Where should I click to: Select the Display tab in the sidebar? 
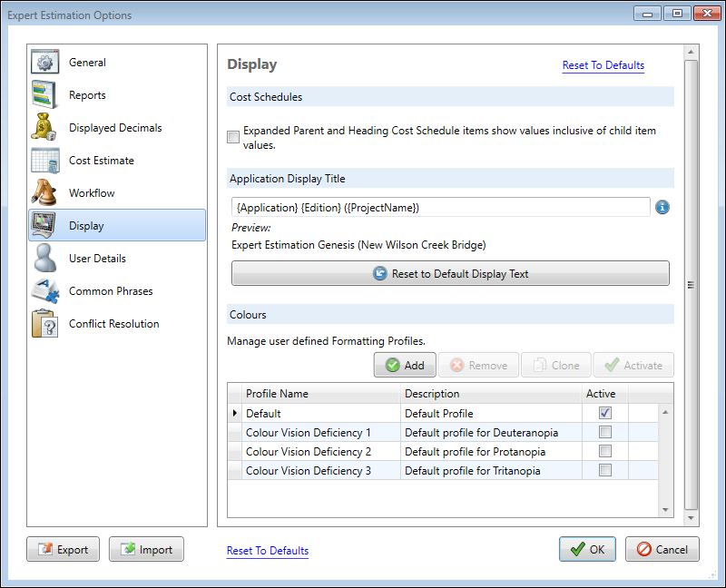coord(116,226)
